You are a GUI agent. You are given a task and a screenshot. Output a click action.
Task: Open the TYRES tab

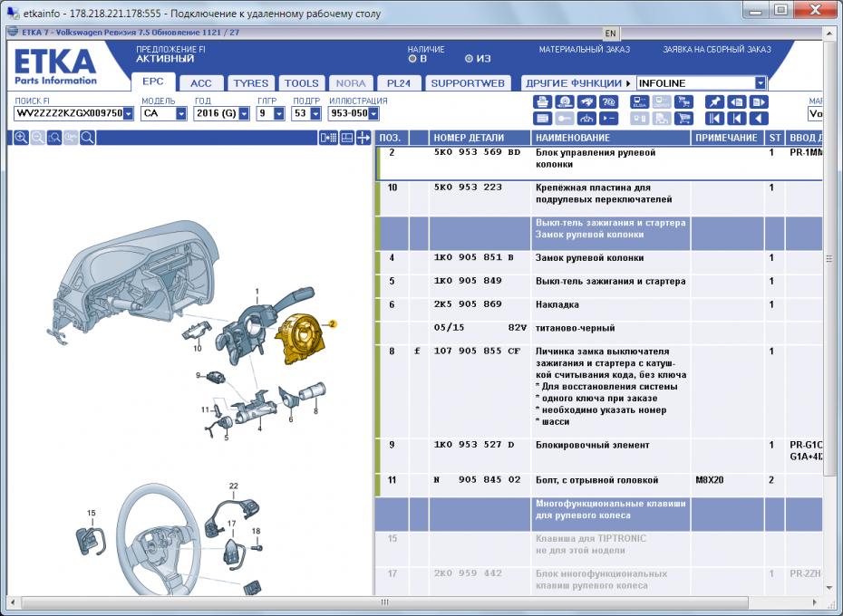tap(250, 82)
